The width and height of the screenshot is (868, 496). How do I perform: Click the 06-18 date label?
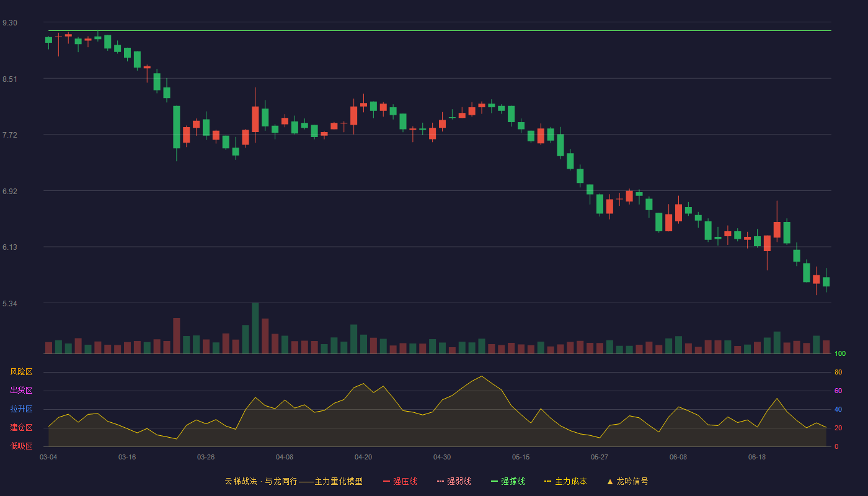(757, 457)
